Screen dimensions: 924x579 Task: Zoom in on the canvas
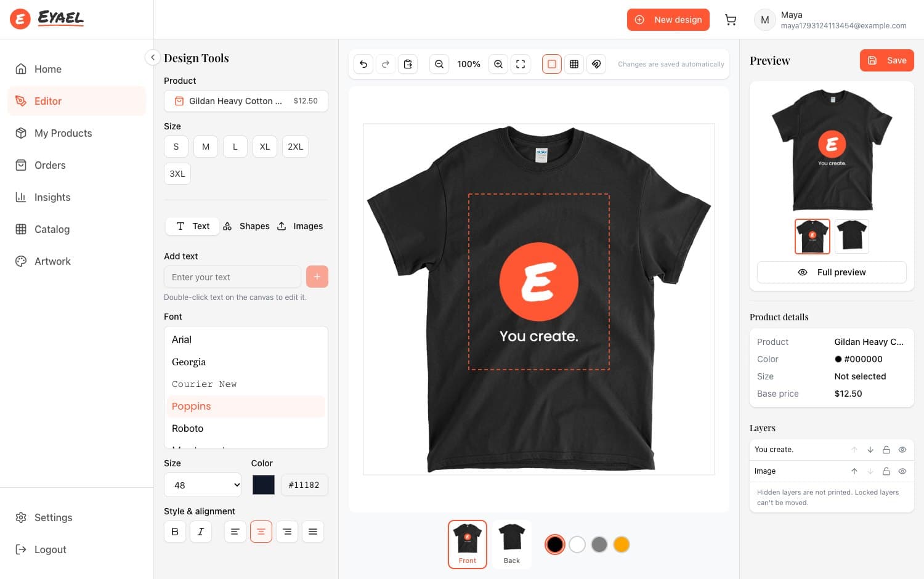[x=498, y=64]
